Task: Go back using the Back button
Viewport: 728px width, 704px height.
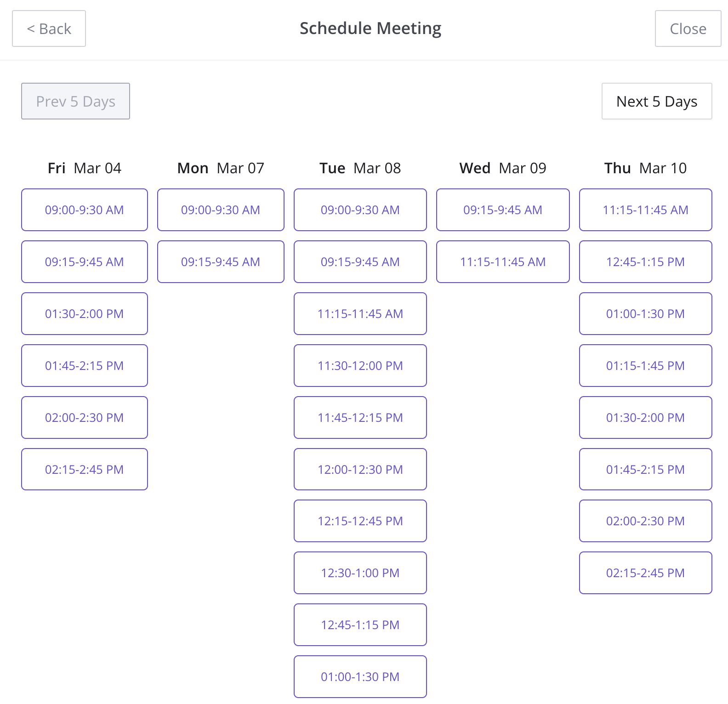Action: [x=49, y=28]
